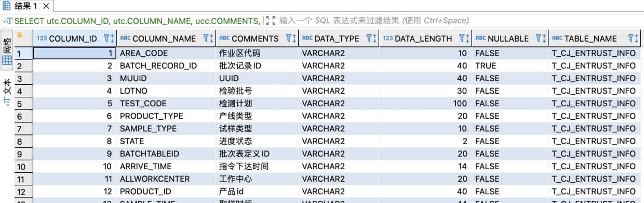Screen dimensions: 644x203
Task: Select the TRUE nullable cell for BATCH_RECORD_ID
Action: tap(510, 66)
